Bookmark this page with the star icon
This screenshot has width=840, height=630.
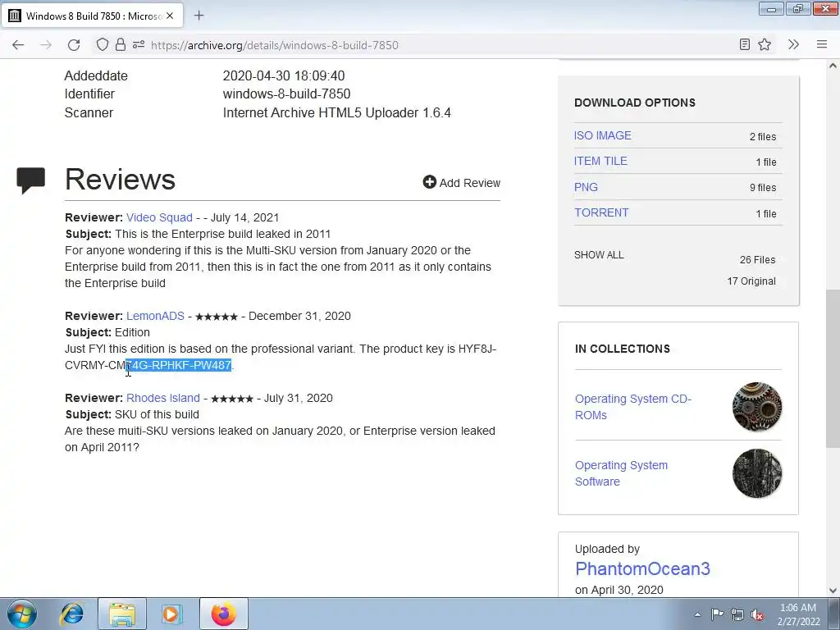coord(765,45)
